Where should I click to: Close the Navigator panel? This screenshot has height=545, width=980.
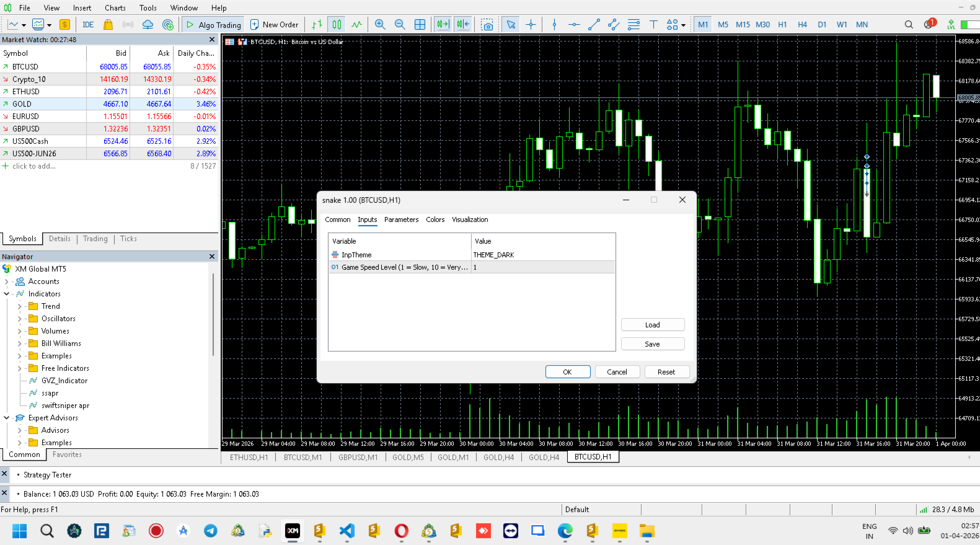[212, 257]
